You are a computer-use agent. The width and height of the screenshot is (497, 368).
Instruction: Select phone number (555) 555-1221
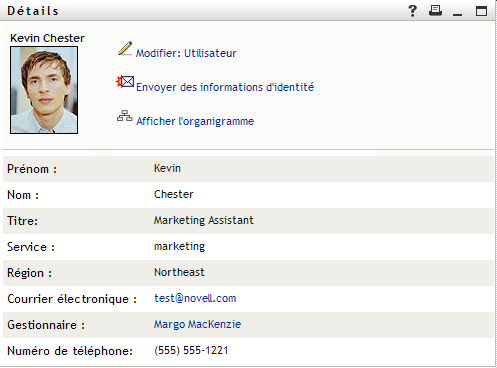[x=191, y=350]
